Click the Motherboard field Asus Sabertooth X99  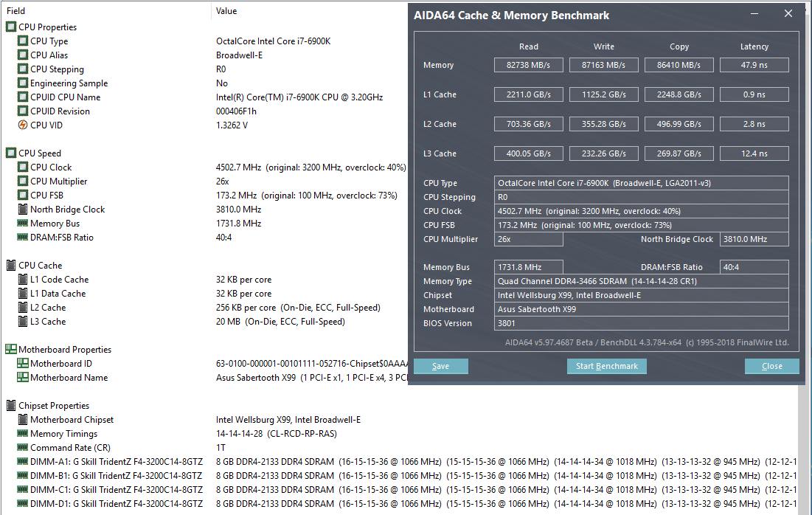[x=641, y=309]
